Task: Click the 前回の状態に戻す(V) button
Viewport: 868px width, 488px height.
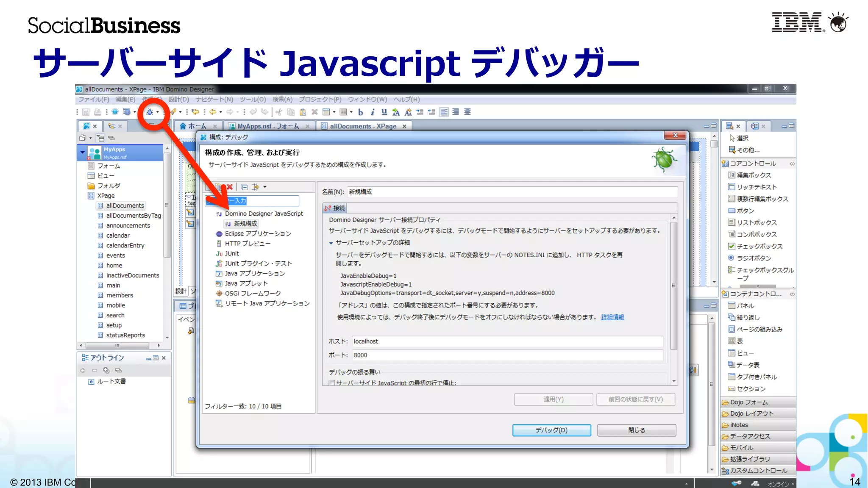Action: [636, 399]
